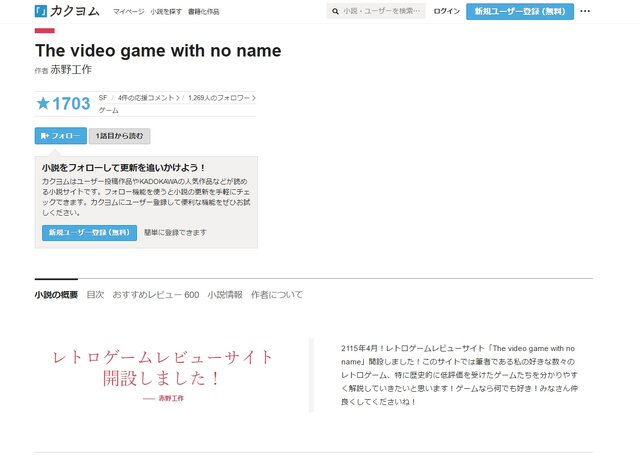This screenshot has width=640, height=471.
Task: Click the フォロー follow button
Action: point(60,136)
